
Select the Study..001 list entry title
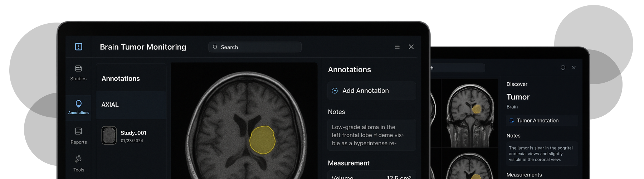pyautogui.click(x=133, y=133)
